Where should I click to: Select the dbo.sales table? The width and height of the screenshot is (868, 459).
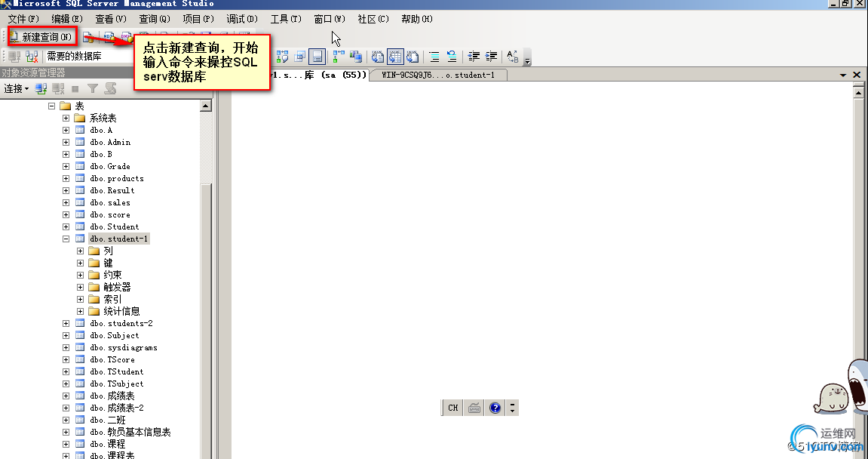click(110, 203)
